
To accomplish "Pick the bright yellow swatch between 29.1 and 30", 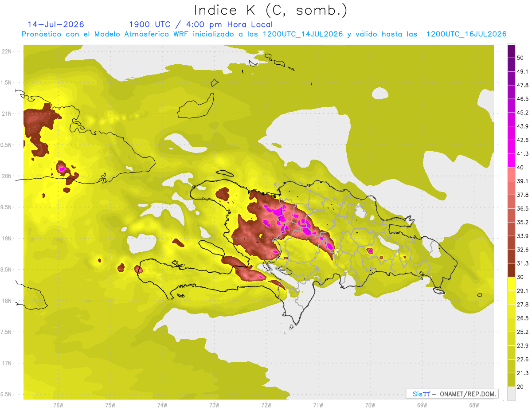I will tap(511, 284).
